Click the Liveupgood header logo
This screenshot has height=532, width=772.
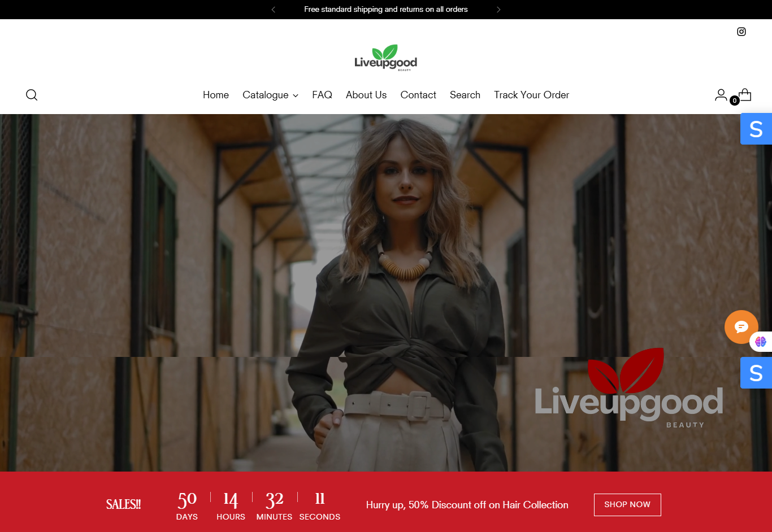tap(386, 58)
